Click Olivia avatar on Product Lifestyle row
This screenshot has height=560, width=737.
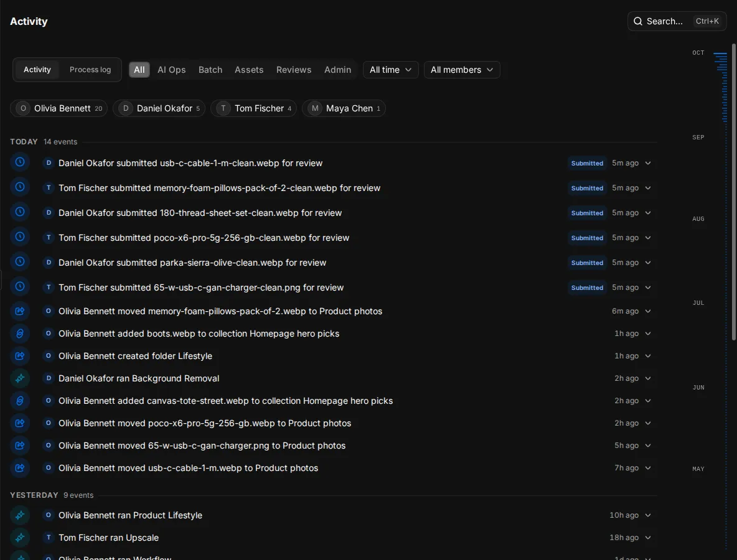[49, 515]
